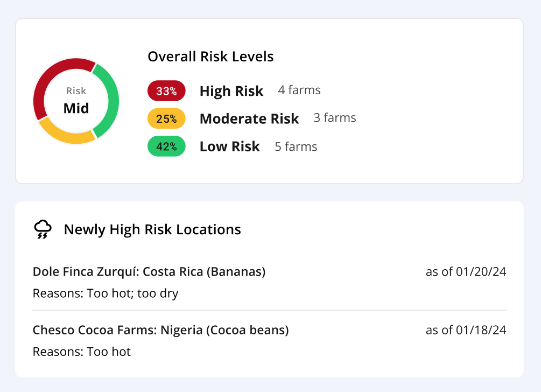Open the High Risk category

point(231,91)
